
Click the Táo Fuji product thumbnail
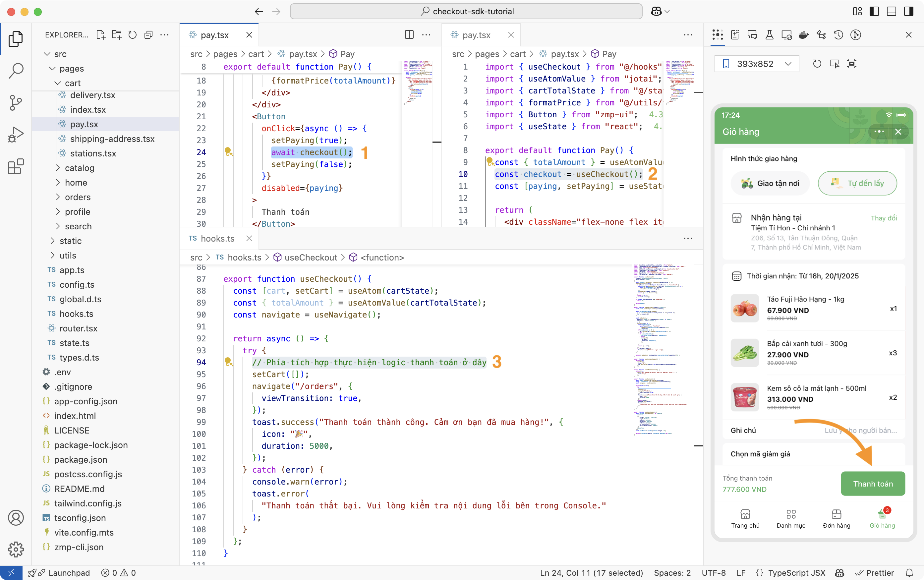coord(744,308)
